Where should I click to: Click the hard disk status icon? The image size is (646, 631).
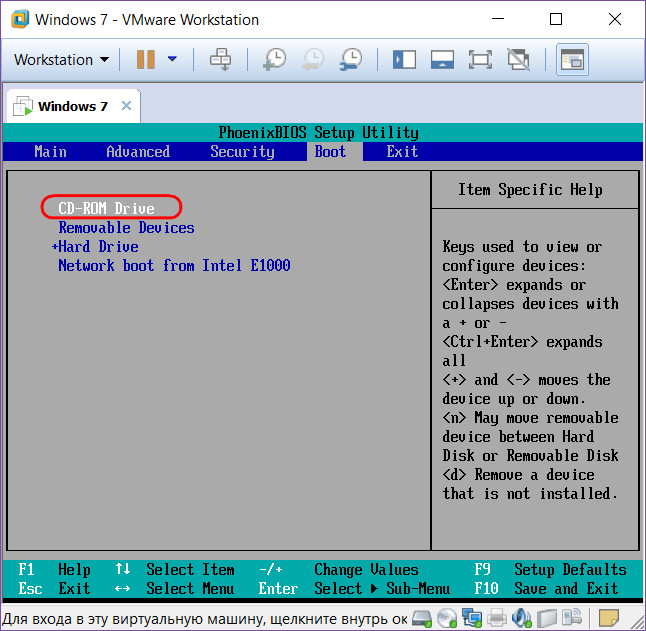point(422,619)
